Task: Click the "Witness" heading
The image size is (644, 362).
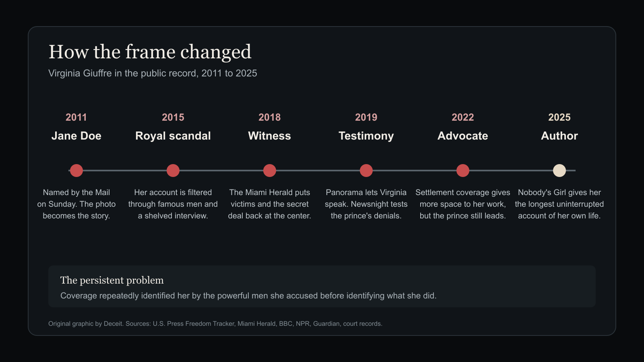Action: [x=270, y=136]
